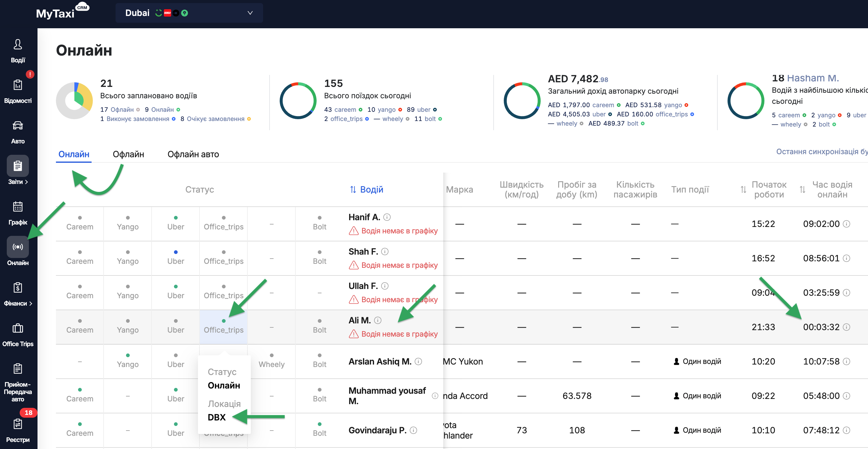Switch to the Офлайн tab
Image resolution: width=868 pixels, height=449 pixels.
[x=128, y=154]
